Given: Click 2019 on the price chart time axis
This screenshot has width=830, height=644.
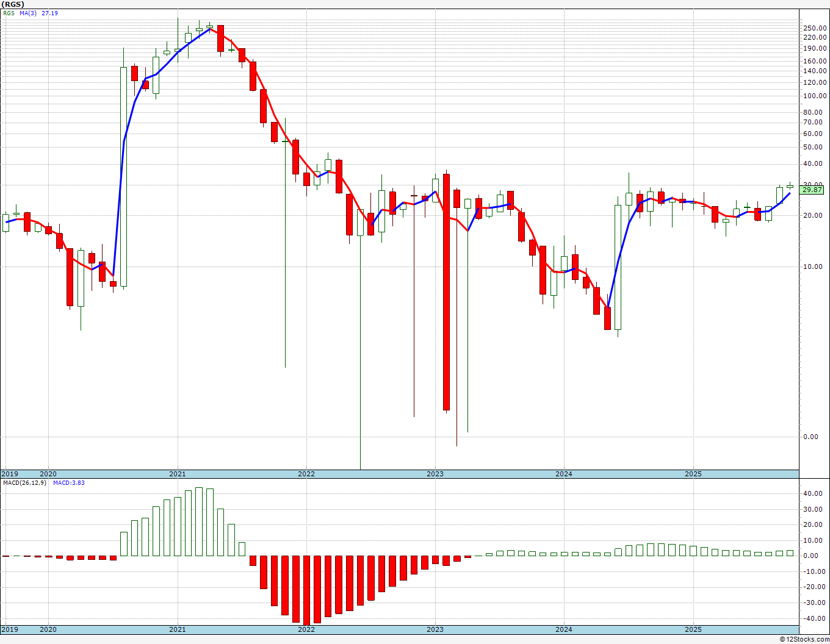Looking at the screenshot, I should tap(10, 474).
